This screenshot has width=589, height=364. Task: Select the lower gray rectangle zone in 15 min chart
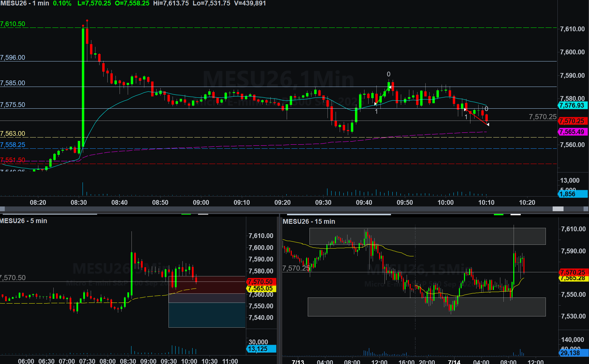tap(427, 307)
